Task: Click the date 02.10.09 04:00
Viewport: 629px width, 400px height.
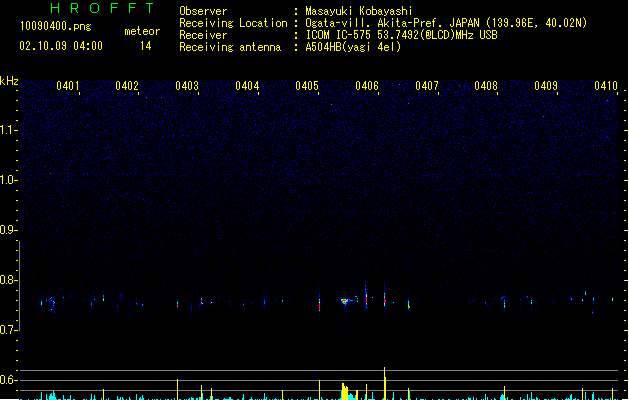Action: (x=61, y=46)
